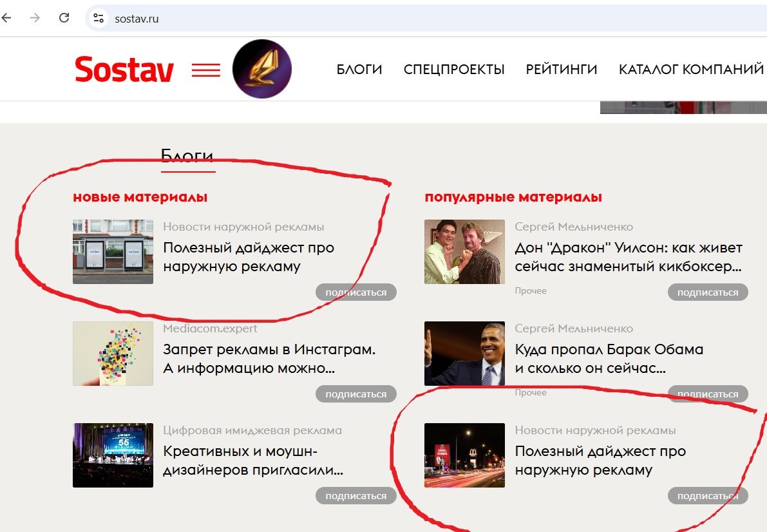This screenshot has width=767, height=532.
Task: Open КАТАЛОГ КОМПАНИЙ section
Action: [691, 69]
